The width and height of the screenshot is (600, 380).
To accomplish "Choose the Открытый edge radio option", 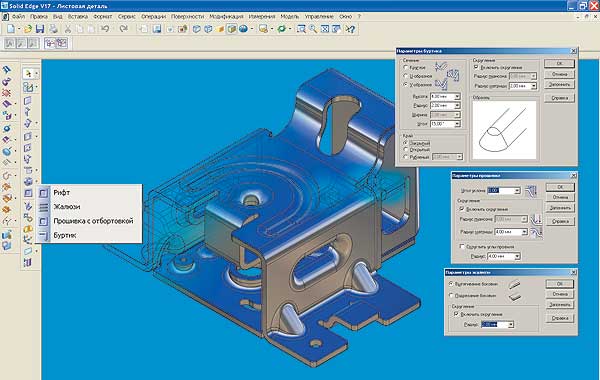I will (x=406, y=150).
